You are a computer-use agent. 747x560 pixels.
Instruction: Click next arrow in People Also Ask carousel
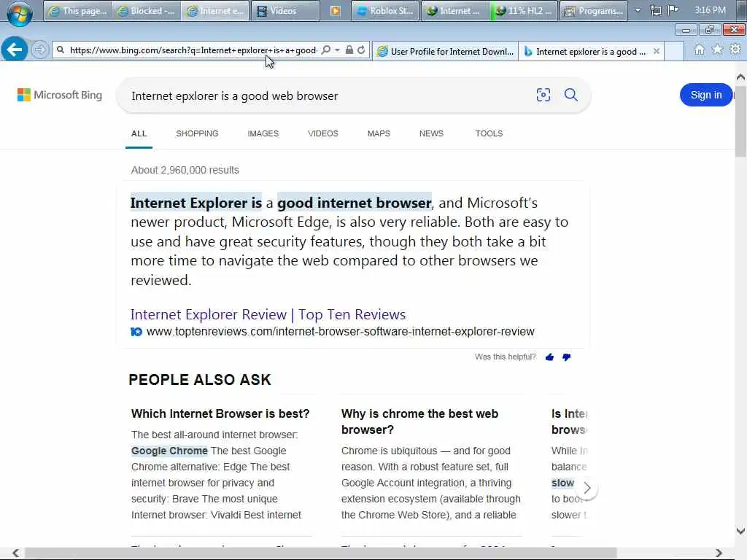587,488
